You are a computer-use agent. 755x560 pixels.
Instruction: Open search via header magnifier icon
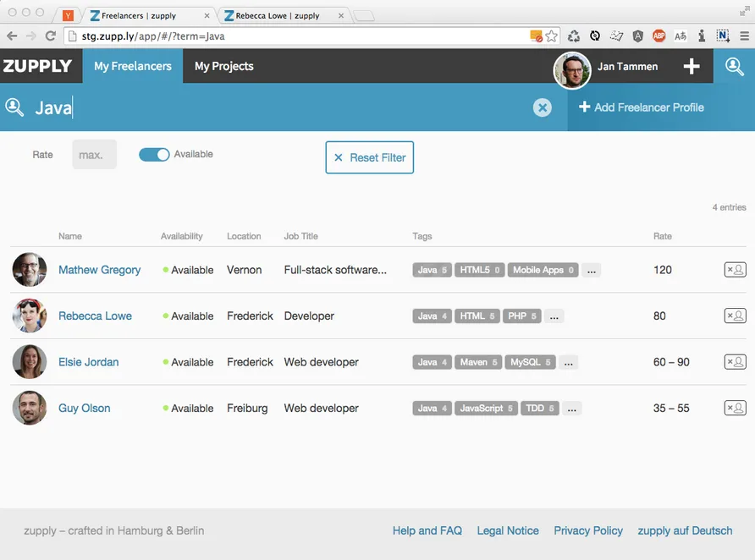[x=735, y=66]
